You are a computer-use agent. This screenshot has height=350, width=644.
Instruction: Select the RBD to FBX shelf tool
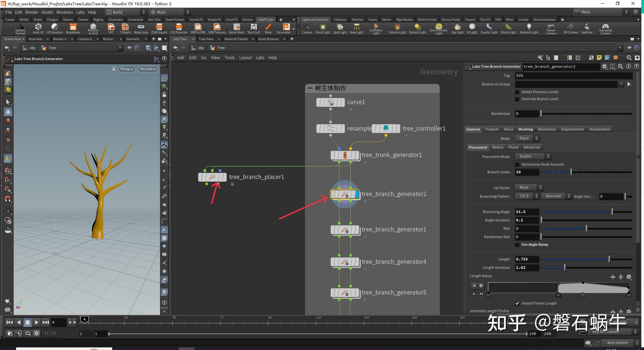[x=198, y=29]
